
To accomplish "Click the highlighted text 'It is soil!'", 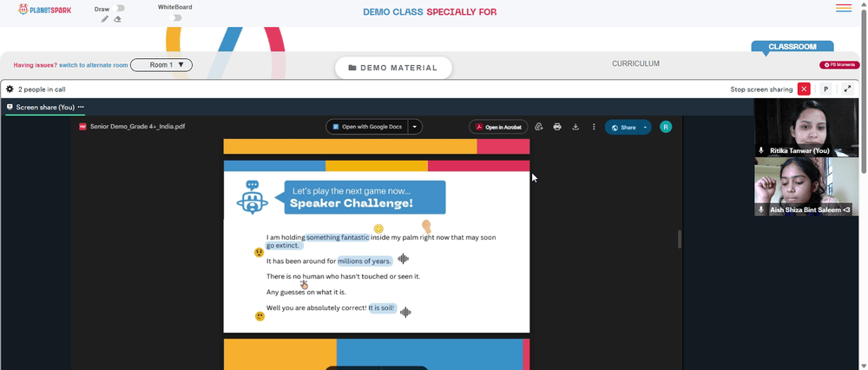I will 383,307.
